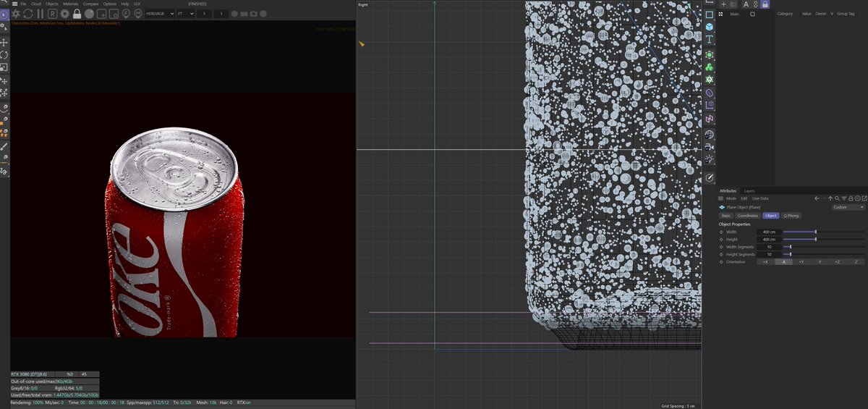This screenshot has height=409, width=868.
Task: Switch to the Layers tab
Action: click(749, 191)
